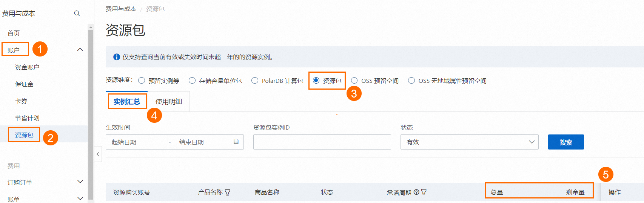
Task: Open 资金账户 in the sidebar
Action: (x=27, y=67)
